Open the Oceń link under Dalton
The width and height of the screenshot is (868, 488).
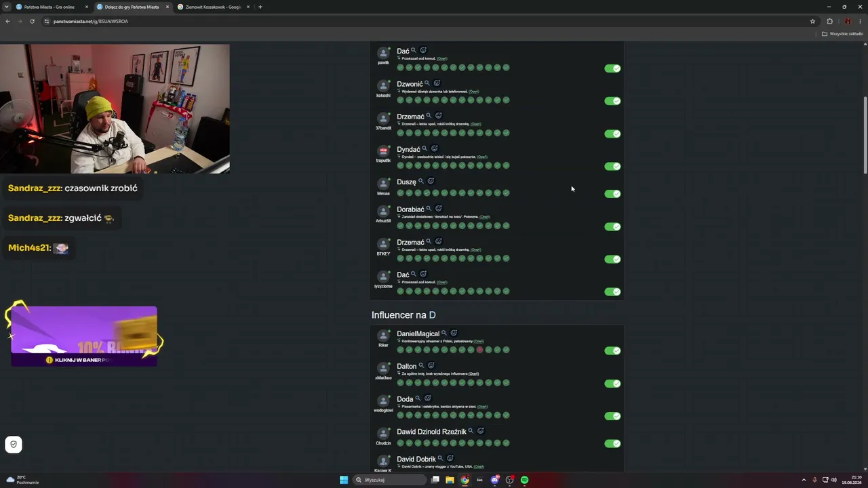474,373
